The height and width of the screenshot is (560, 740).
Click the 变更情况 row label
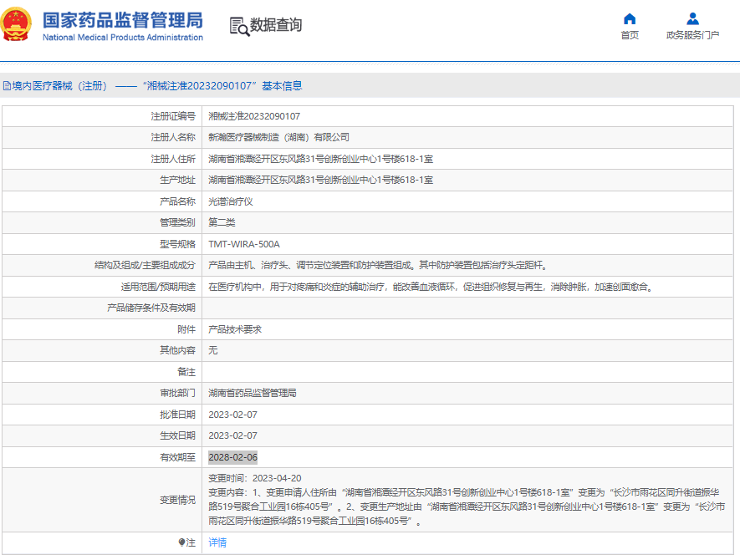pyautogui.click(x=177, y=500)
